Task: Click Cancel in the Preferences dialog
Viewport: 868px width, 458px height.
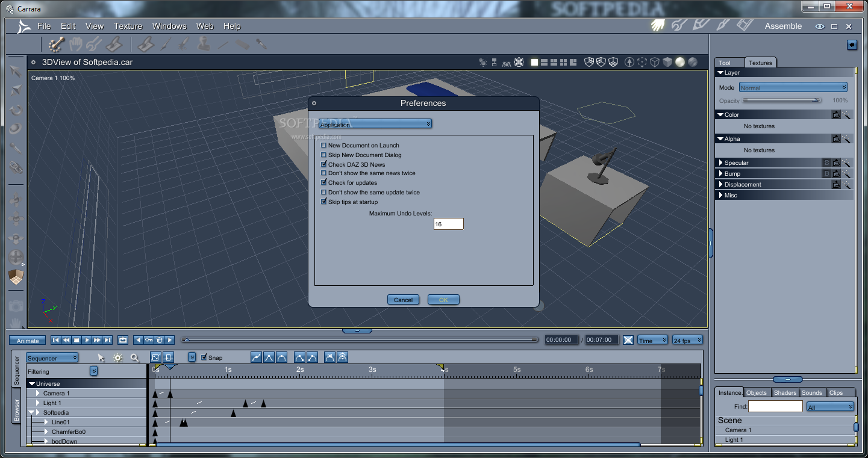Action: (x=403, y=300)
